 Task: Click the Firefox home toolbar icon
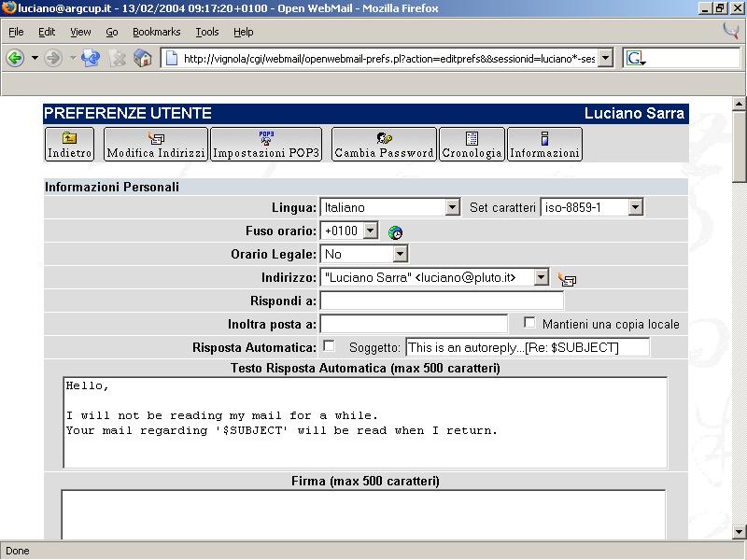click(143, 59)
